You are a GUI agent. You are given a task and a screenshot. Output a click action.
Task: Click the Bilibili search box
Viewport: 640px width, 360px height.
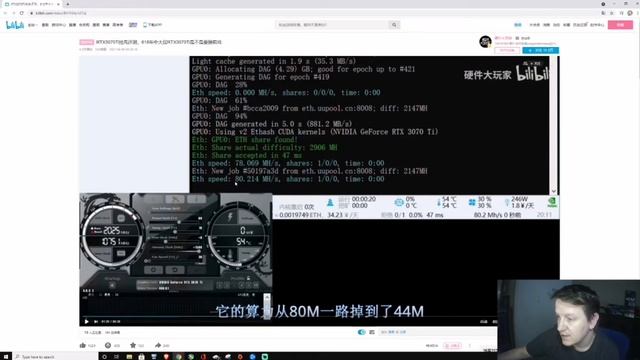[332, 25]
